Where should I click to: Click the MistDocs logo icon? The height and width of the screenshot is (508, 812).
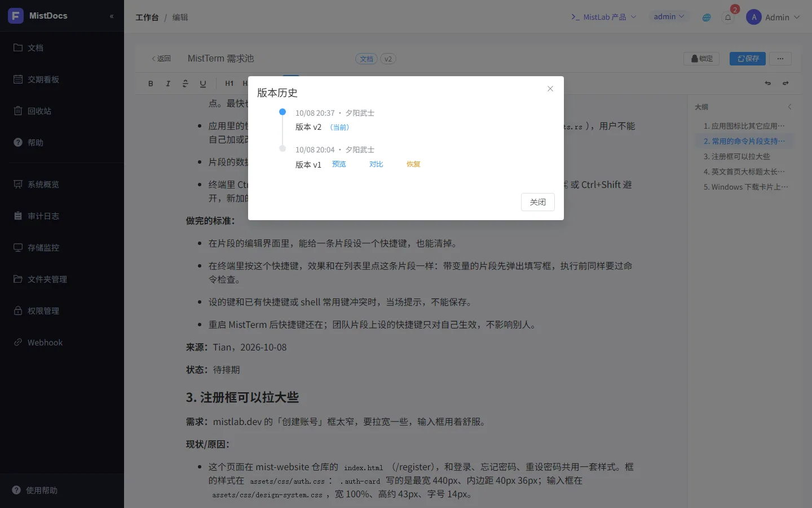[x=16, y=16]
